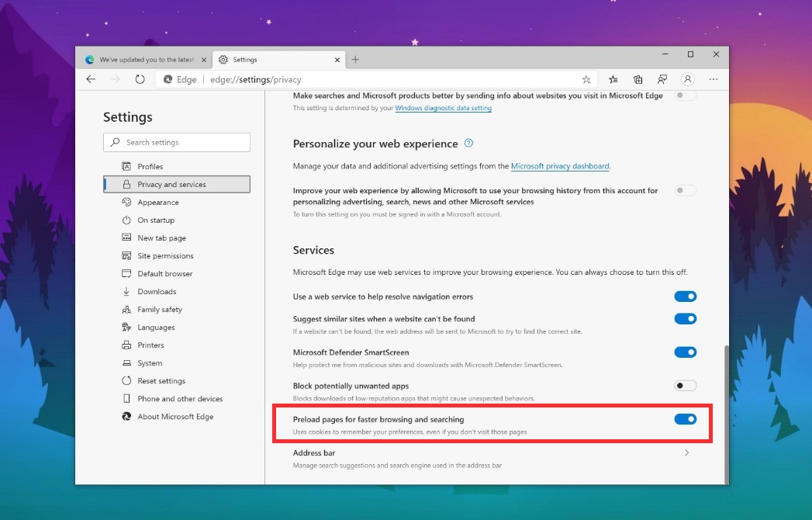The width and height of the screenshot is (812, 520).
Task: Open the Windows diagnostic data setting link
Action: (x=444, y=108)
